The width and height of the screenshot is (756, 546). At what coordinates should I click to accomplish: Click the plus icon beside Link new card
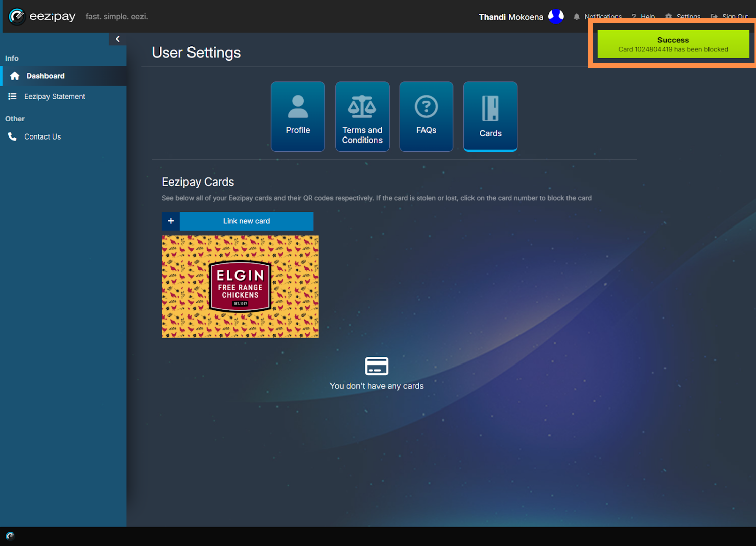[x=171, y=221]
